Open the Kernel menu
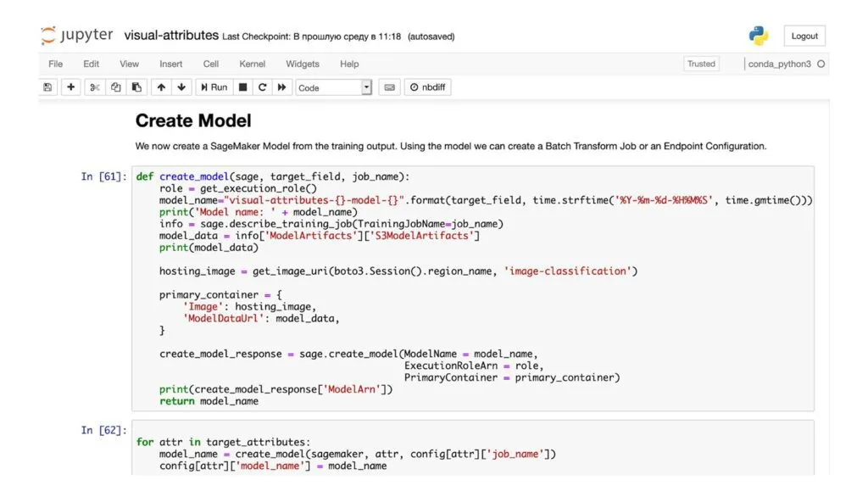 point(252,64)
